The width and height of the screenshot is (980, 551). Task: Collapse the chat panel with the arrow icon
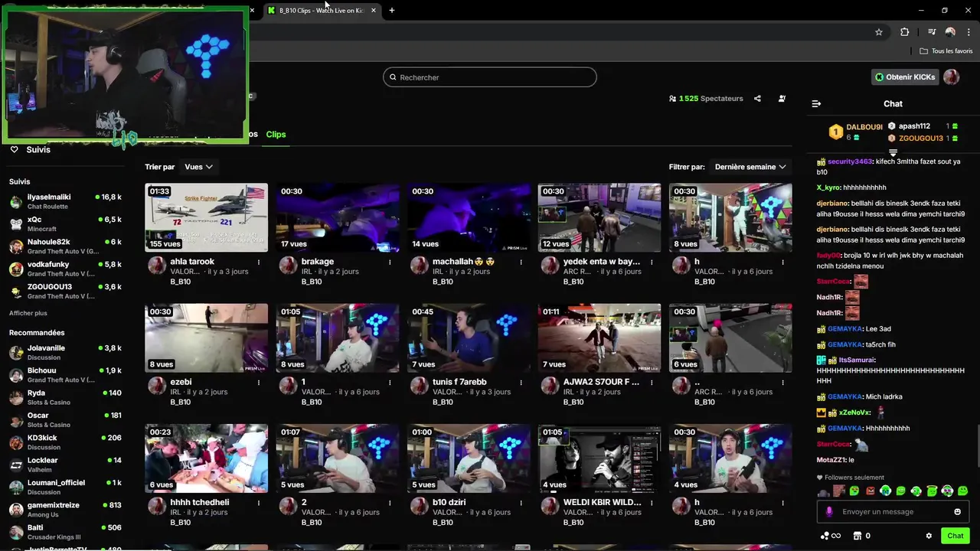pos(816,103)
